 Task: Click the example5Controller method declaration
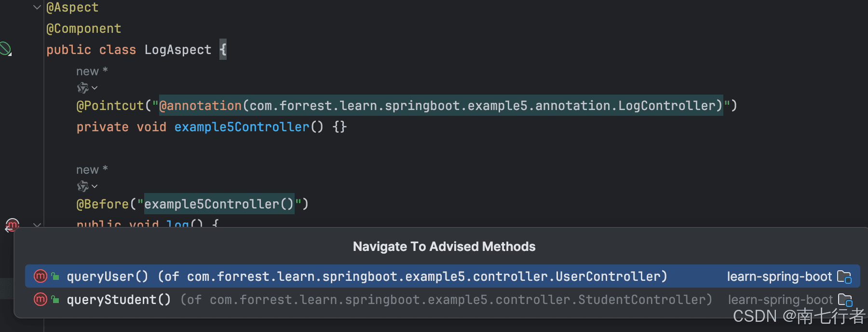(241, 127)
